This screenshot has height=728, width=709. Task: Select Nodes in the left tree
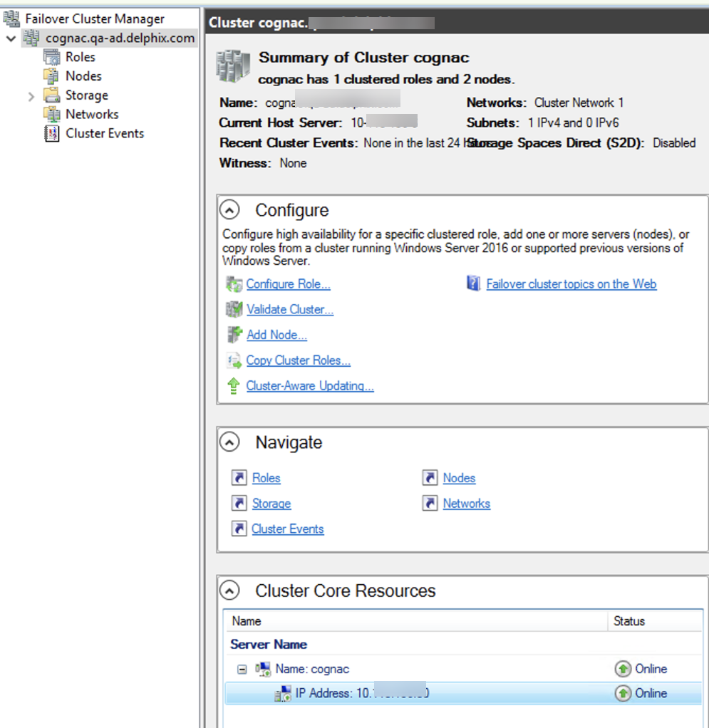coord(83,76)
